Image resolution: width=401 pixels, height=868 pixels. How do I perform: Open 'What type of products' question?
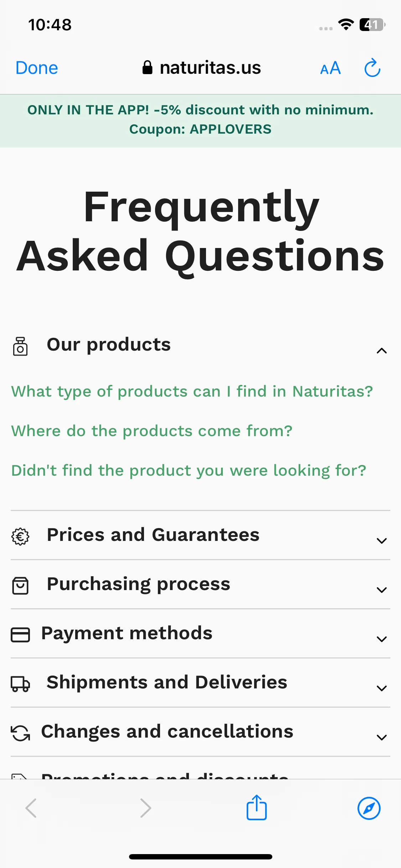click(x=192, y=392)
